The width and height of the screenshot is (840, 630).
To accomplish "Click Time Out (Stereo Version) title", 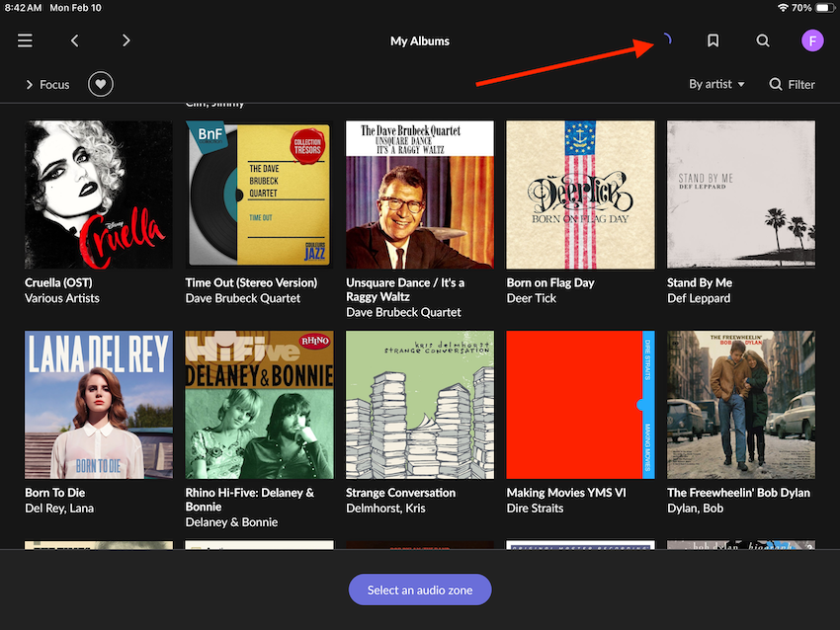I will pyautogui.click(x=251, y=282).
